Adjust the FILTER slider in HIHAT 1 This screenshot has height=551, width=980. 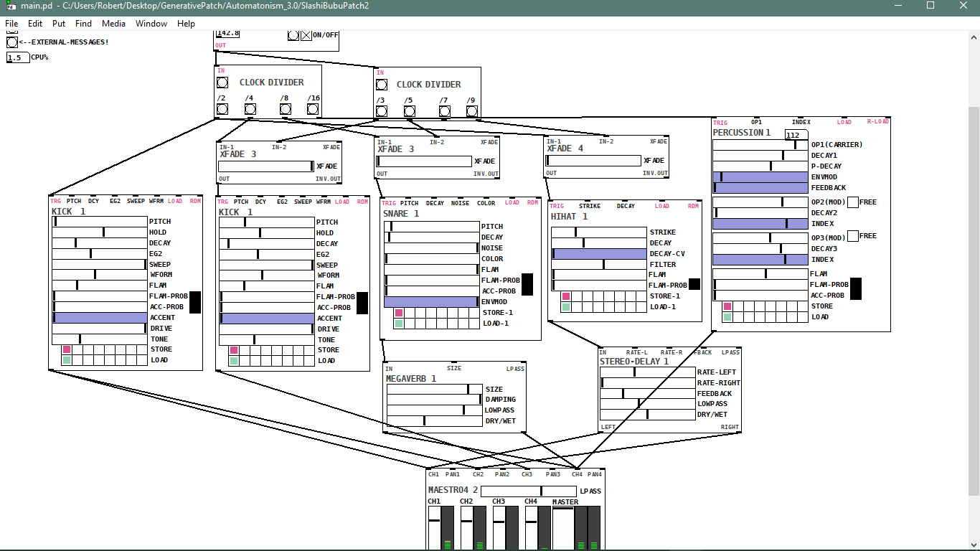599,264
